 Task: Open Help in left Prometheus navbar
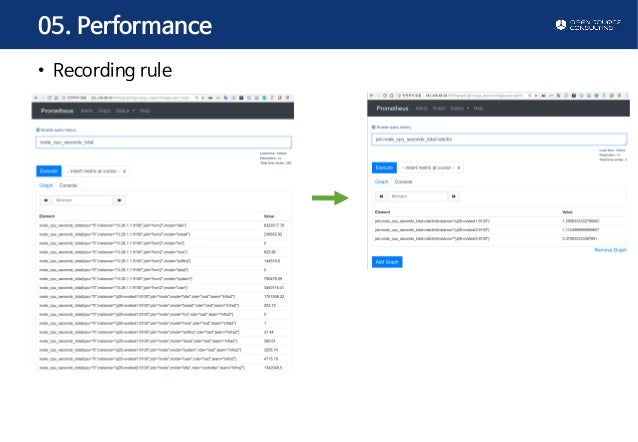[144, 111]
